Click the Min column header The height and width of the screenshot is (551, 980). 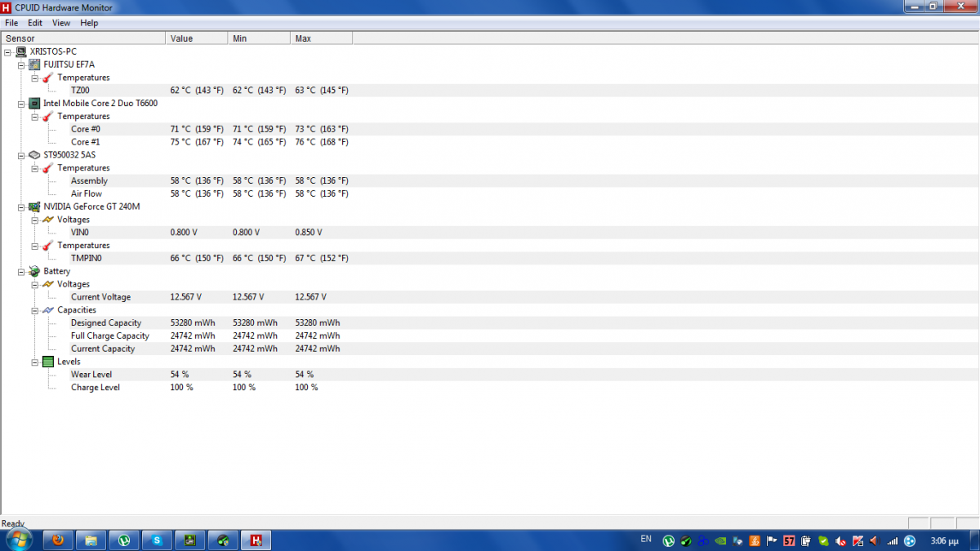(x=259, y=38)
